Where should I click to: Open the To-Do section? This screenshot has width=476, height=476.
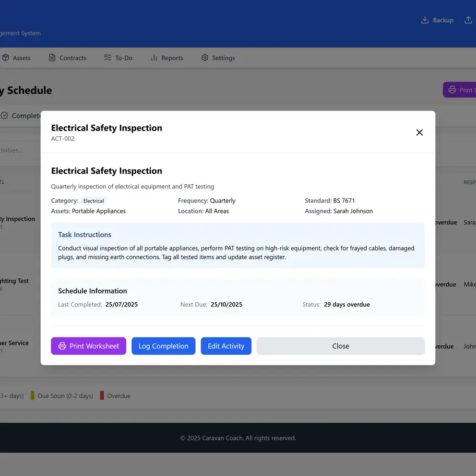(117, 57)
